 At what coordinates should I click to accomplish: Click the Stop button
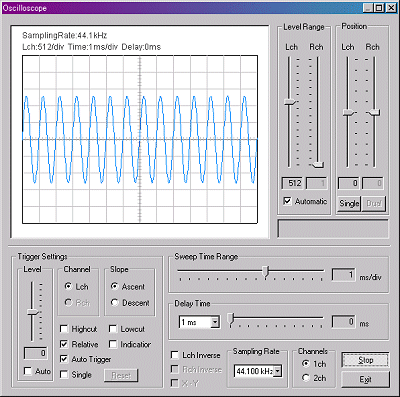pyautogui.click(x=365, y=360)
